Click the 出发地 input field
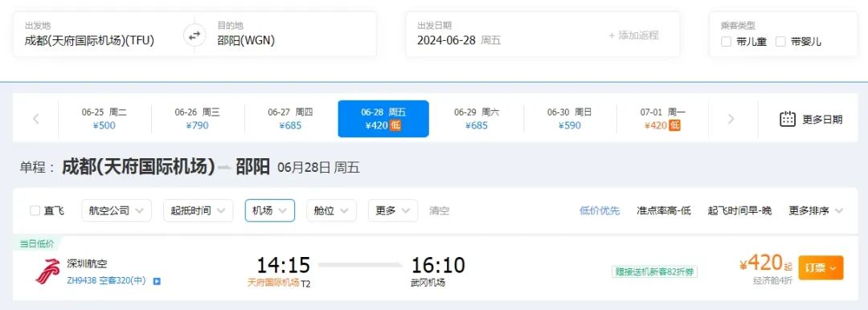This screenshot has height=310, width=868. click(104, 35)
